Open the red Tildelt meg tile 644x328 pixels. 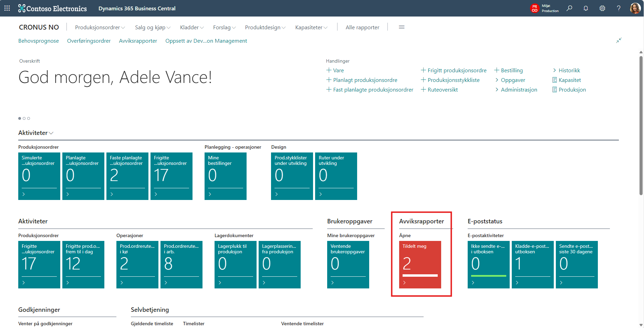pyautogui.click(x=420, y=264)
